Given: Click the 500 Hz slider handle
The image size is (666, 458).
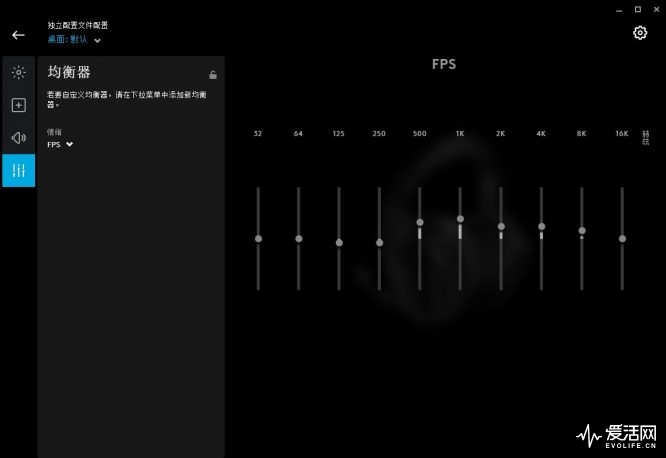Looking at the screenshot, I should 420,222.
